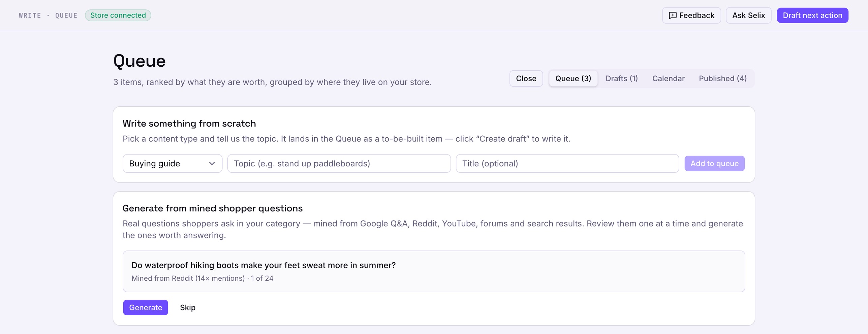Generate content for the mined question
868x334 pixels.
click(x=146, y=308)
